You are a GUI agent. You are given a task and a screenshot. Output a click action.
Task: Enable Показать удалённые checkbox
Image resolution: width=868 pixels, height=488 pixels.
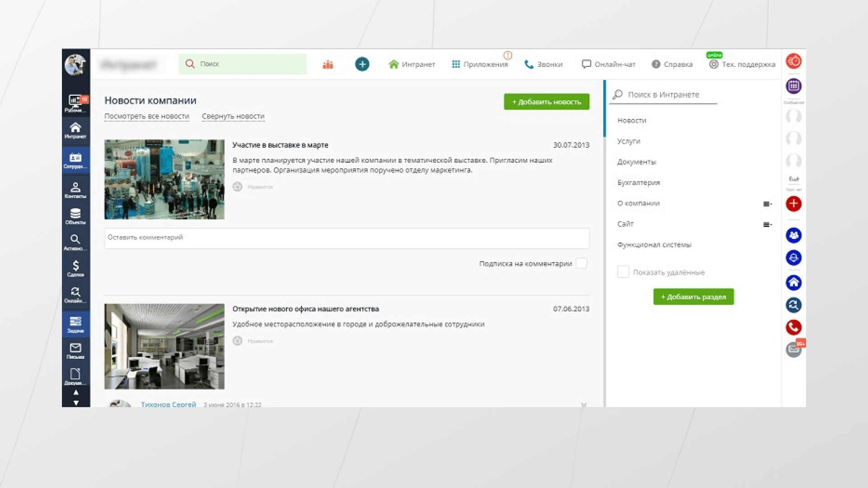pyautogui.click(x=623, y=272)
